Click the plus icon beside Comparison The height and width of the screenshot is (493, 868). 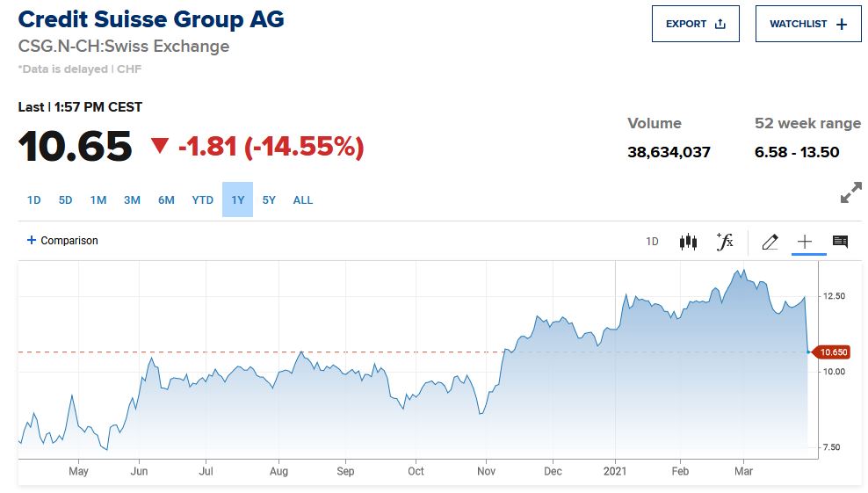pyautogui.click(x=32, y=241)
